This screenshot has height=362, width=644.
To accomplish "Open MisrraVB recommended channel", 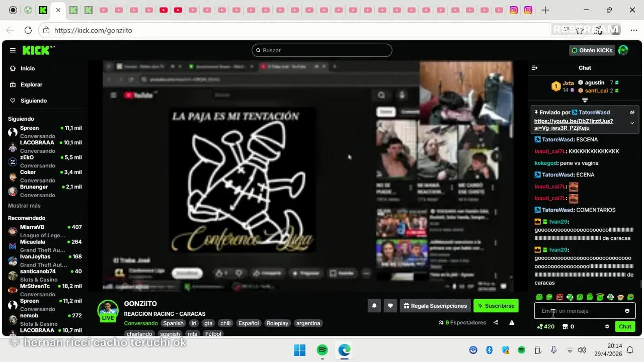I will [x=45, y=231].
